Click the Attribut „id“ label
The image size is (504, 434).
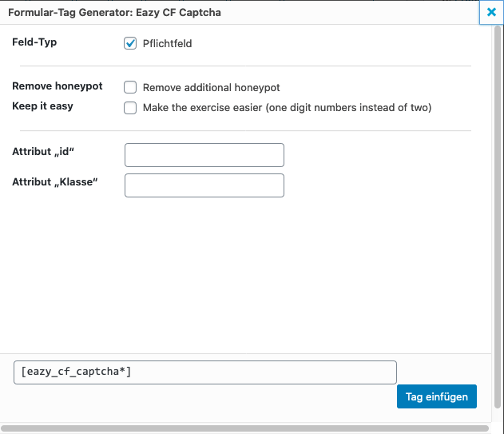click(x=49, y=151)
